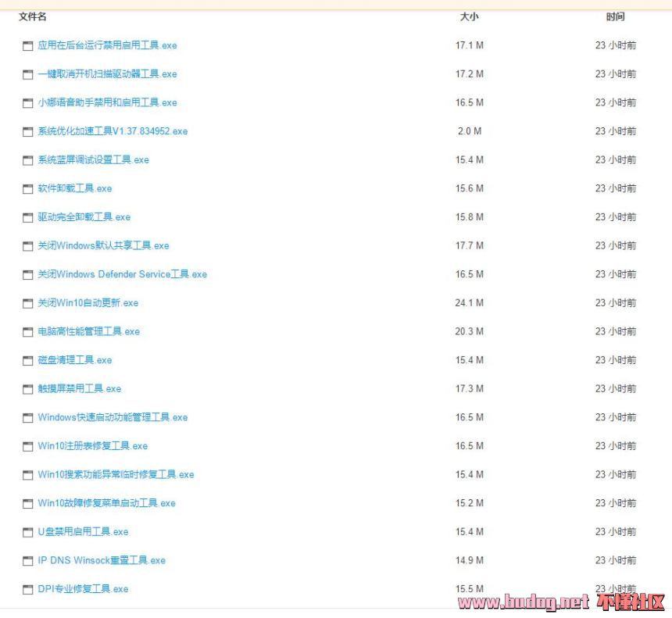
Task: Click the file icon beside 软件卸载工具.exe
Action: pyautogui.click(x=28, y=189)
